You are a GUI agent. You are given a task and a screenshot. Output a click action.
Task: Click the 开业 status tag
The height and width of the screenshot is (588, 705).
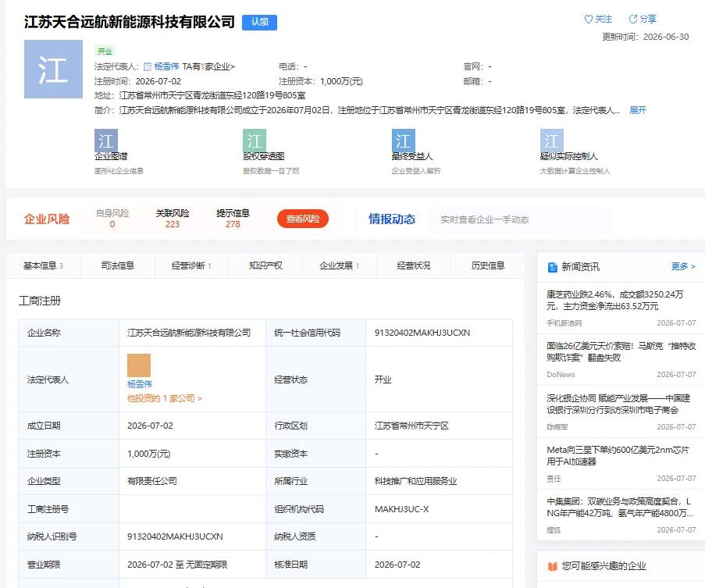tap(105, 52)
